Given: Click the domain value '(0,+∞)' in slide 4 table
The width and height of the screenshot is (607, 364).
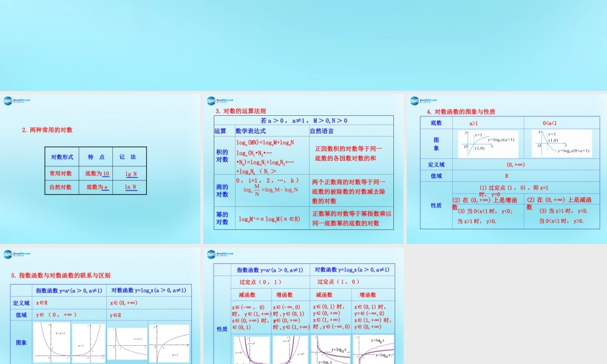Looking at the screenshot, I should (x=515, y=165).
